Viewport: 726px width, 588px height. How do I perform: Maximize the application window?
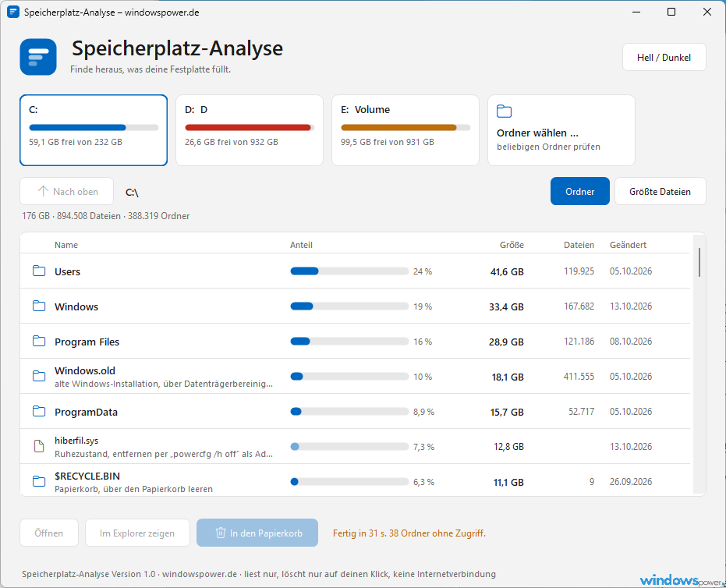point(671,12)
